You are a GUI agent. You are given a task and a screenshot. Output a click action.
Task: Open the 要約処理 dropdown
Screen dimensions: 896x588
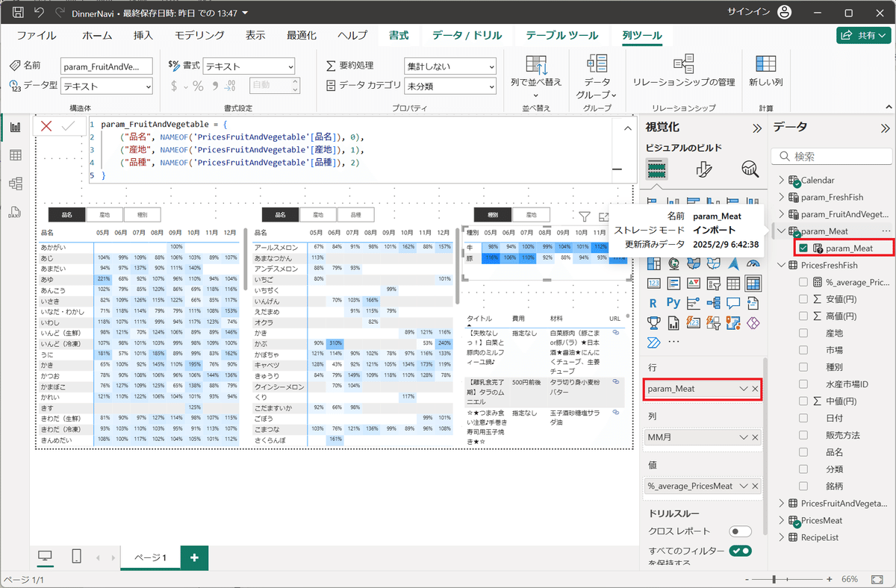450,66
